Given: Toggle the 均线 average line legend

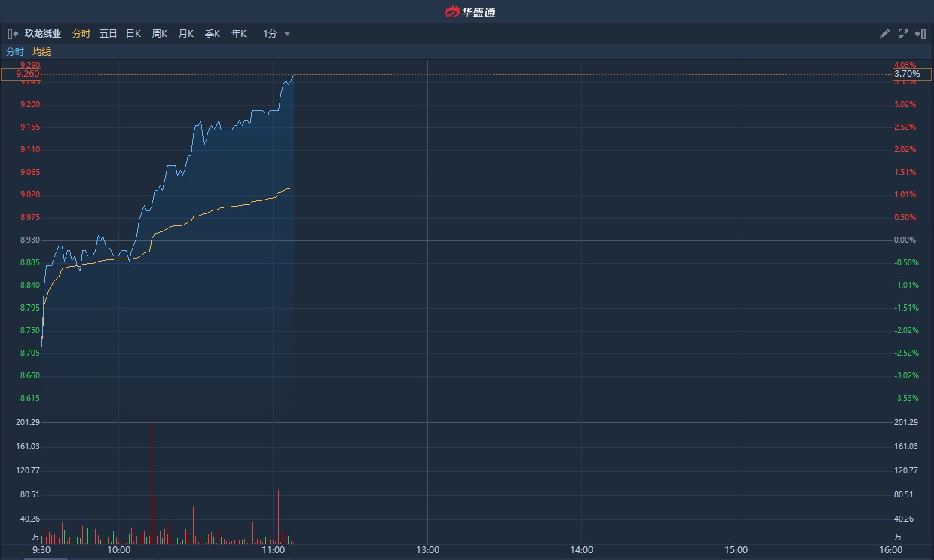Looking at the screenshot, I should [41, 52].
